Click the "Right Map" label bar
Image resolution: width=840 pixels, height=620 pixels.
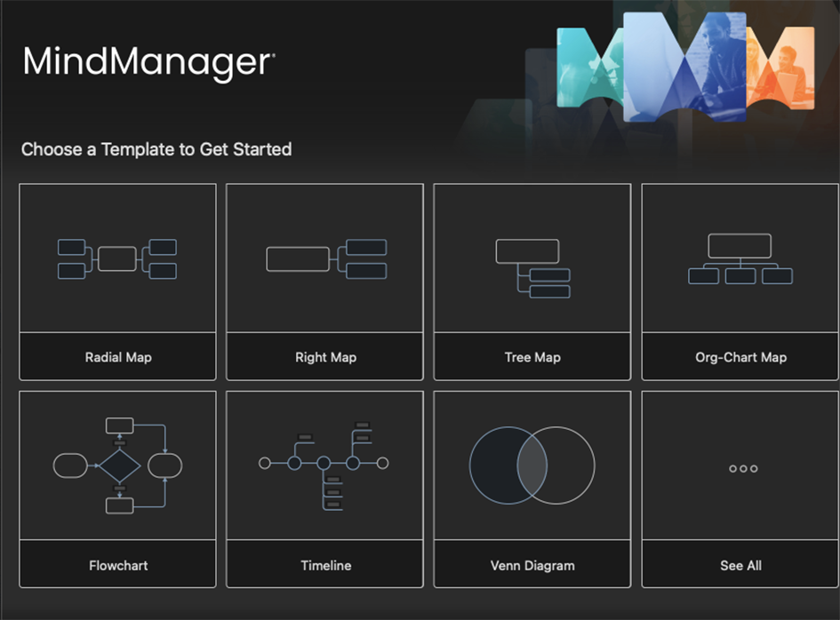click(x=325, y=356)
